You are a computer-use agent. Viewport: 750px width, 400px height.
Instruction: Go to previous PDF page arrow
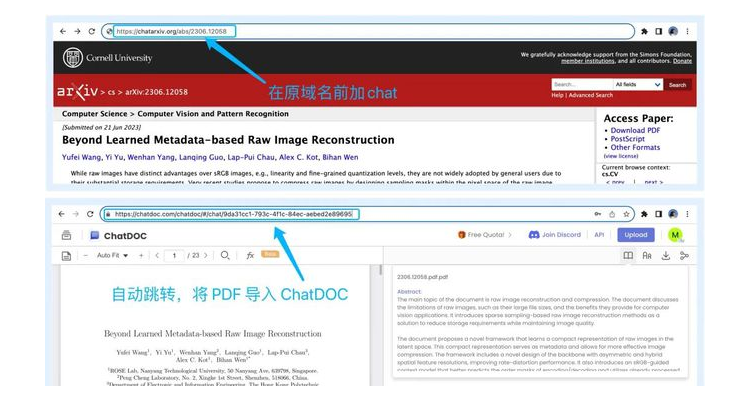(x=157, y=256)
